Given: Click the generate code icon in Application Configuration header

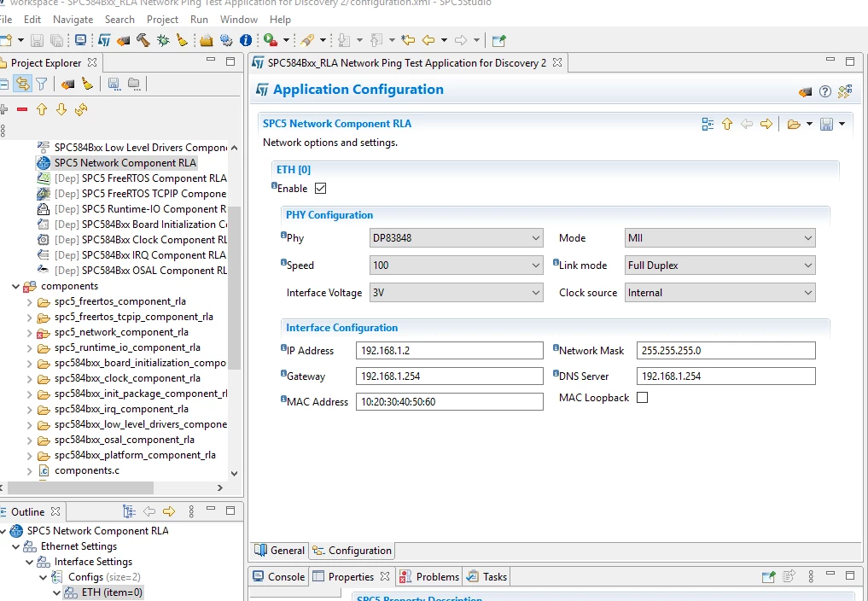Looking at the screenshot, I should [x=805, y=92].
